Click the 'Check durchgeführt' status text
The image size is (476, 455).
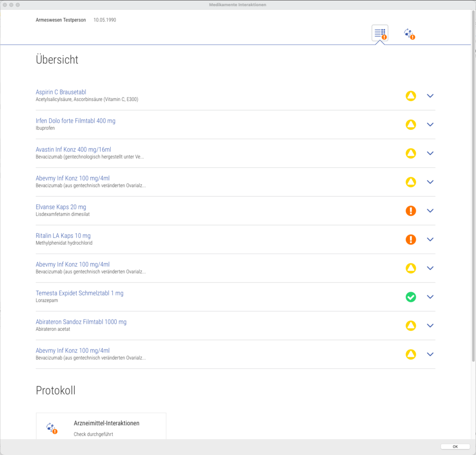(93, 435)
